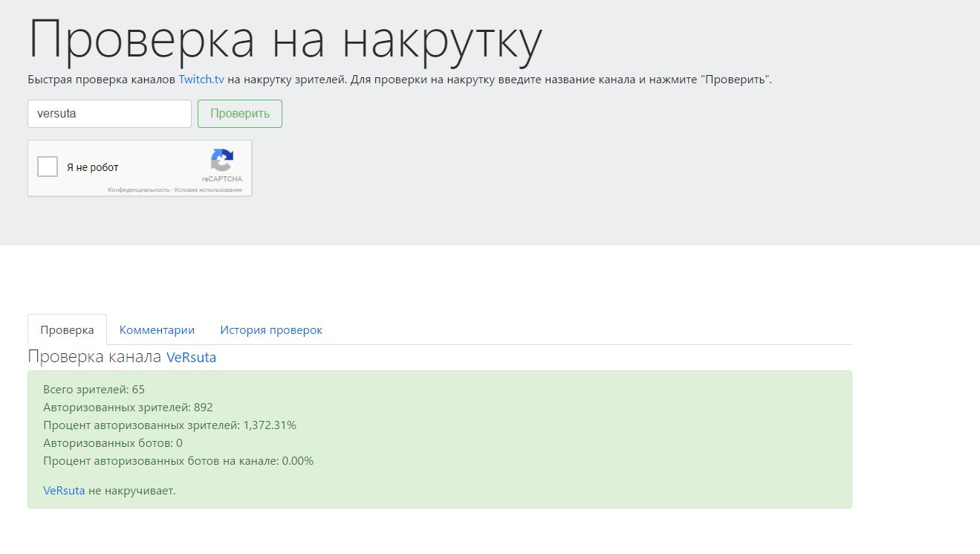Image resolution: width=980 pixels, height=554 pixels.
Task: Click the "Проверка на накрутку" page heading
Action: coord(285,40)
